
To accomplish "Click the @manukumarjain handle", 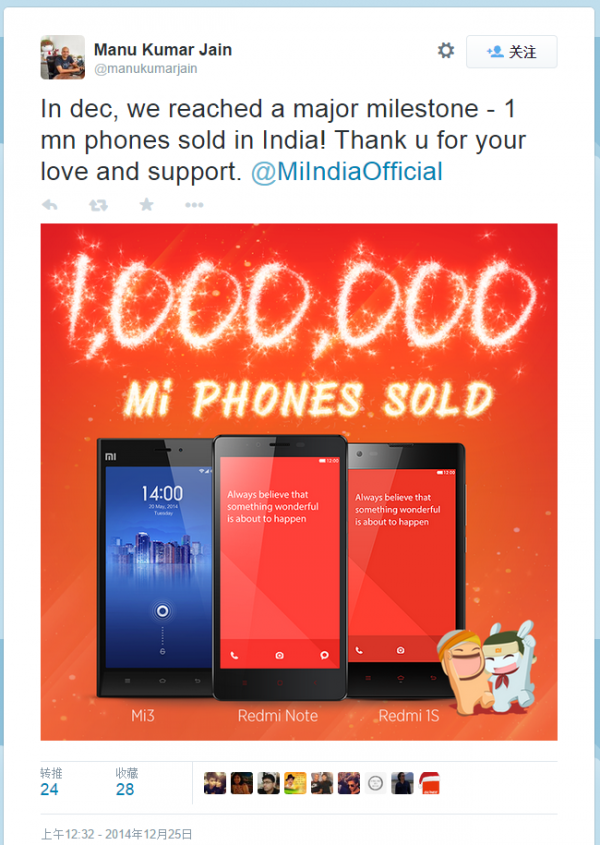I will [146, 68].
